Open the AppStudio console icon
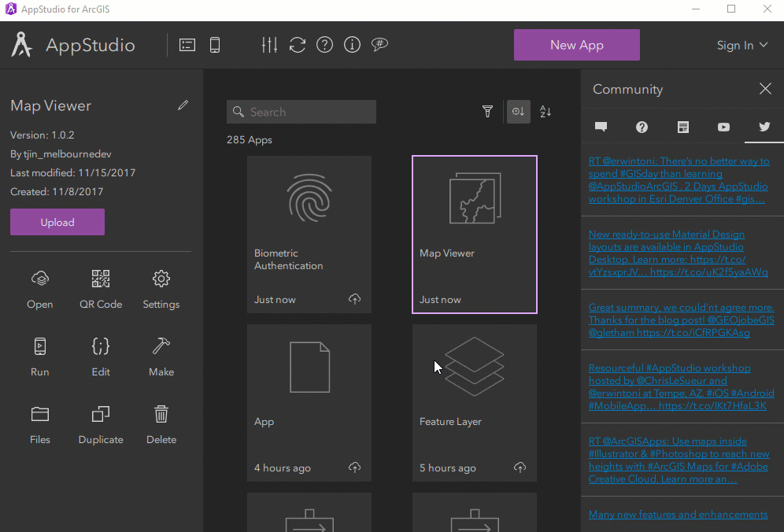This screenshot has width=784, height=532. [x=187, y=45]
